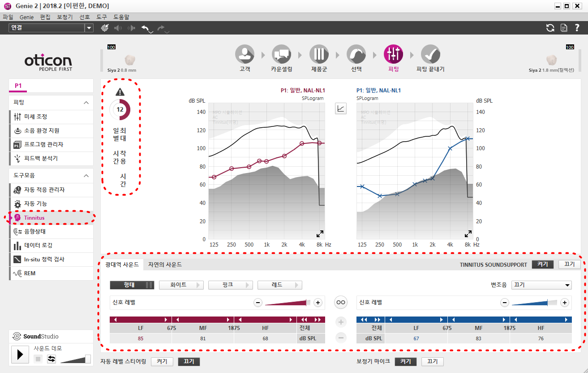The height and width of the screenshot is (373, 588).
Task: Collapse the 피팅 section in the sidebar
Action: pos(86,103)
